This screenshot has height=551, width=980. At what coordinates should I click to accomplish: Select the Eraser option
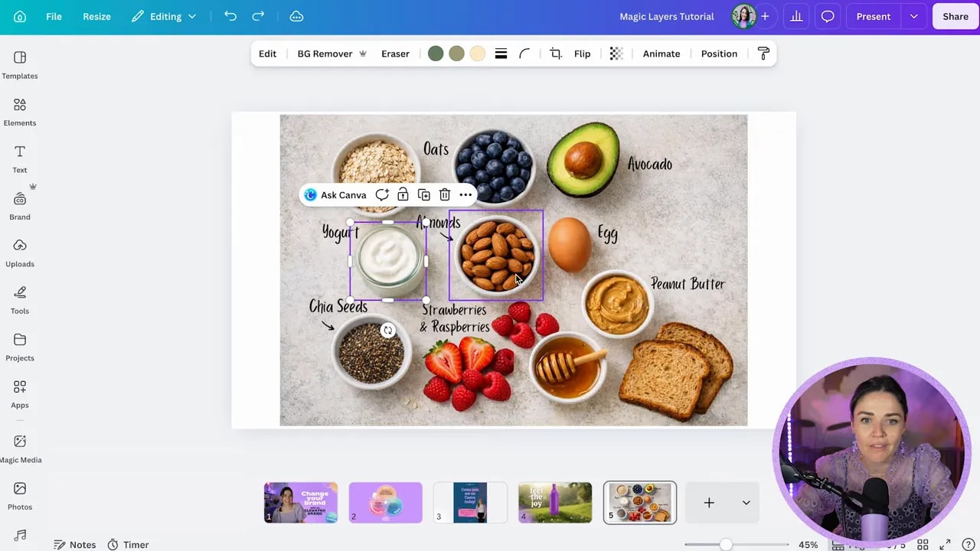point(395,54)
